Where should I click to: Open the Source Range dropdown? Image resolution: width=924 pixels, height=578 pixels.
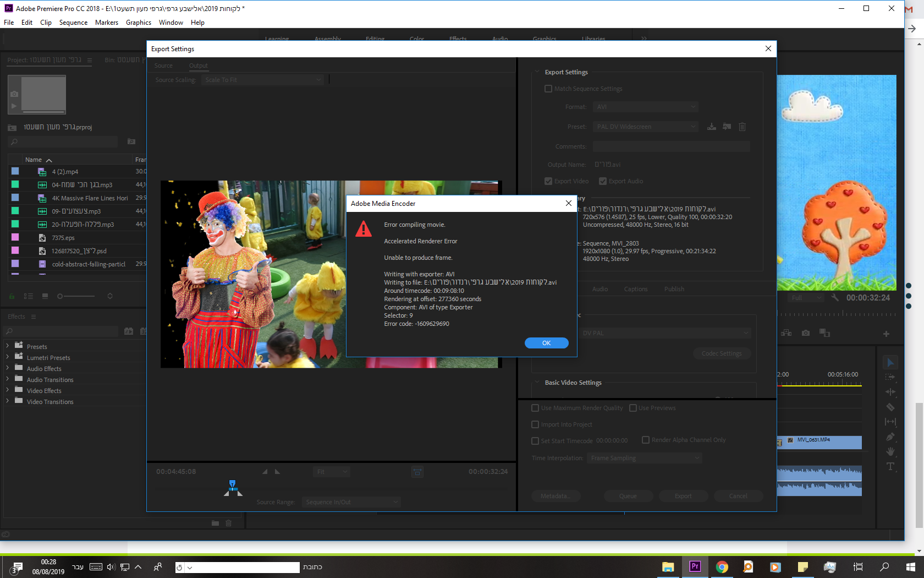351,502
